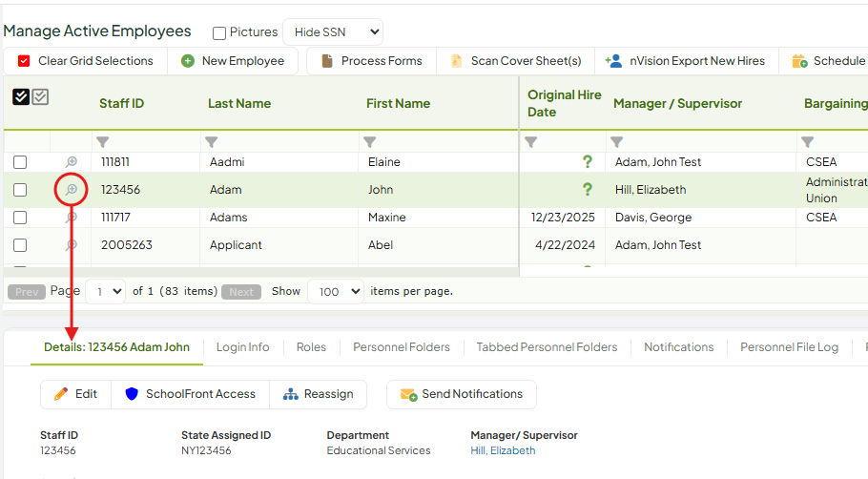Sort by Original Hire Date header

[564, 104]
